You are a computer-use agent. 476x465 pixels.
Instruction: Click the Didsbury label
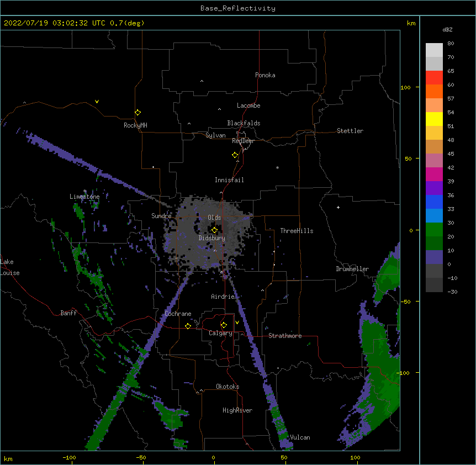click(212, 238)
